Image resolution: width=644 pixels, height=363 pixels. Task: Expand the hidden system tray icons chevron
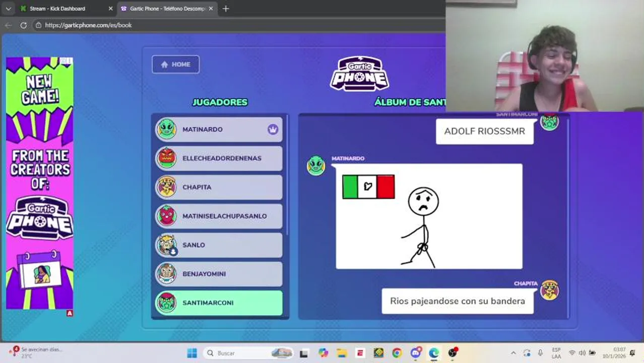click(513, 353)
